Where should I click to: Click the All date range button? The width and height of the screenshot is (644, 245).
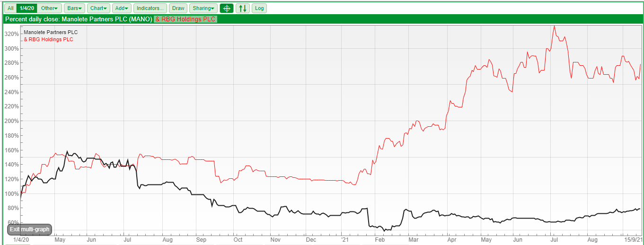coord(10,8)
